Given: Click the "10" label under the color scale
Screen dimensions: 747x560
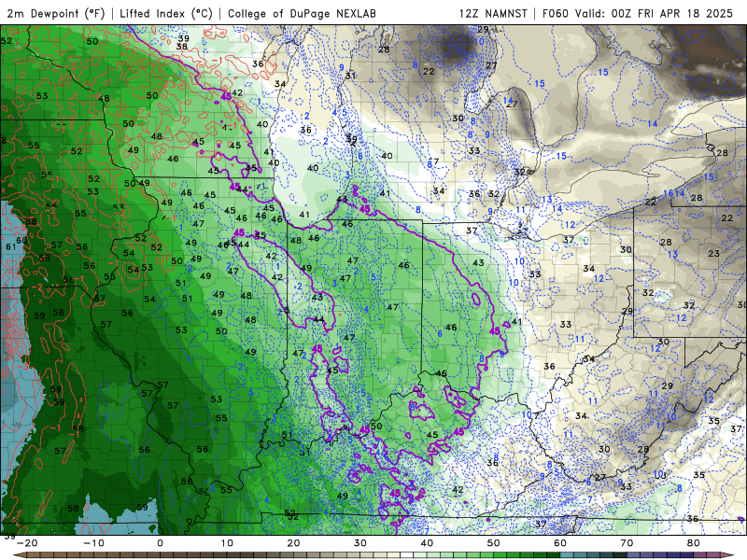Looking at the screenshot, I should 227,543.
